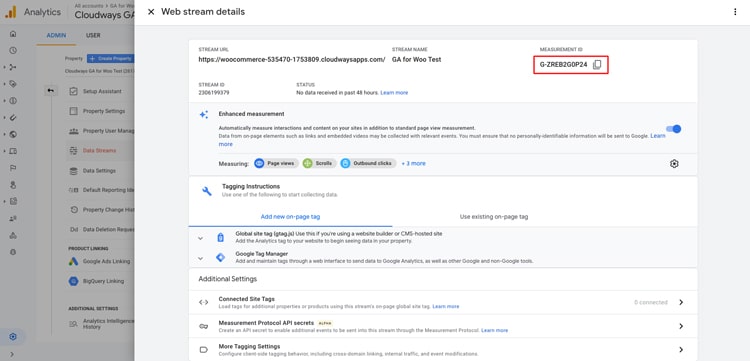
Task: Copy the measurement ID with the copy icon
Action: pyautogui.click(x=597, y=65)
